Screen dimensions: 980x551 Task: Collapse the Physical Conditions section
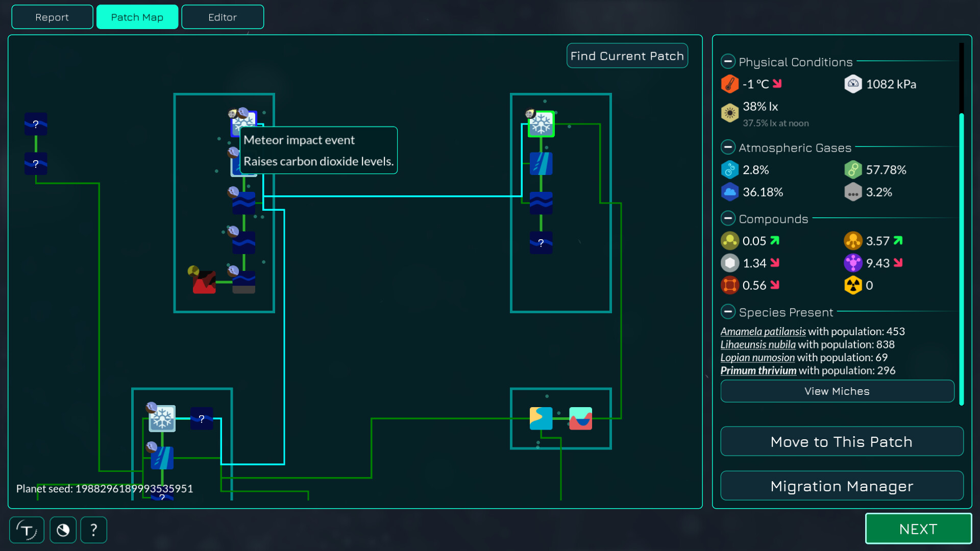coord(727,61)
